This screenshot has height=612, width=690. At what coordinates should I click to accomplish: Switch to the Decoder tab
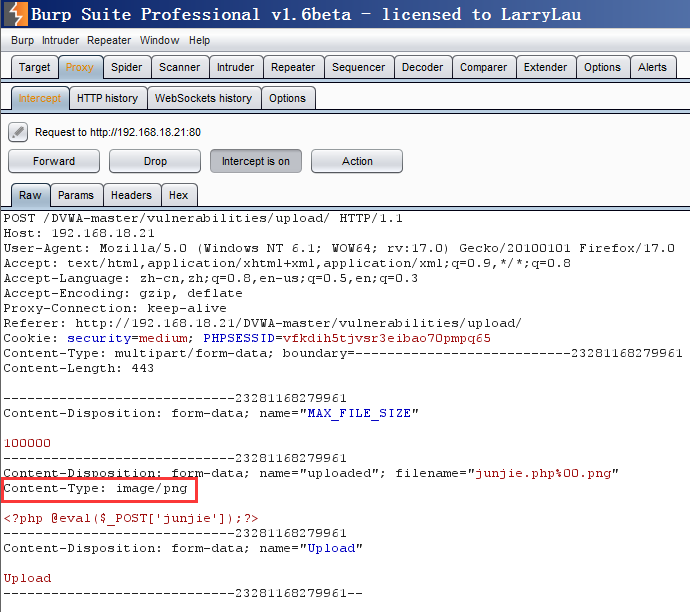[422, 67]
